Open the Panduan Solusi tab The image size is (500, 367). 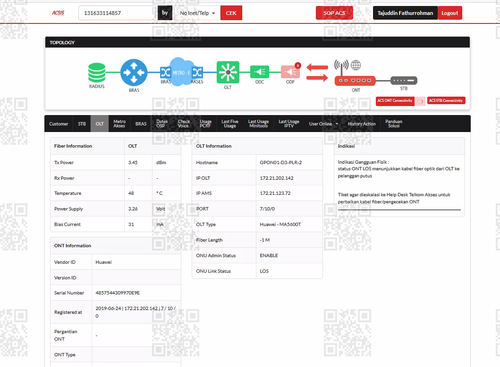click(x=394, y=124)
